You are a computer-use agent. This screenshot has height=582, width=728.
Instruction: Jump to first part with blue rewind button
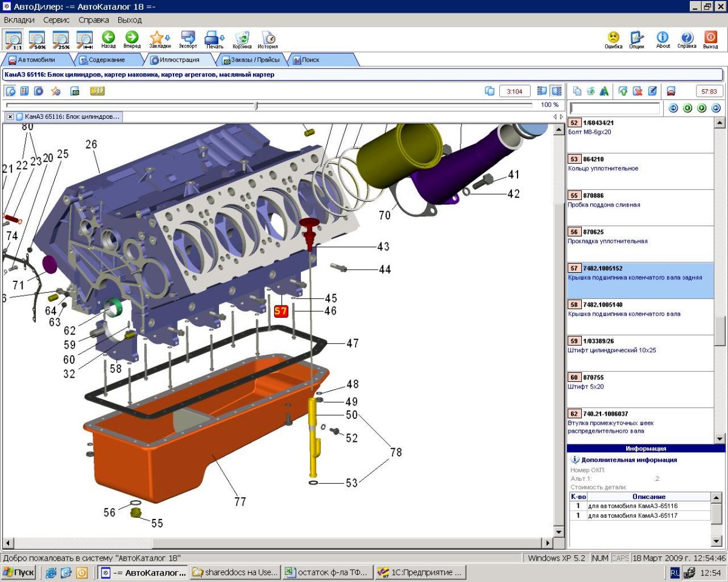click(673, 109)
